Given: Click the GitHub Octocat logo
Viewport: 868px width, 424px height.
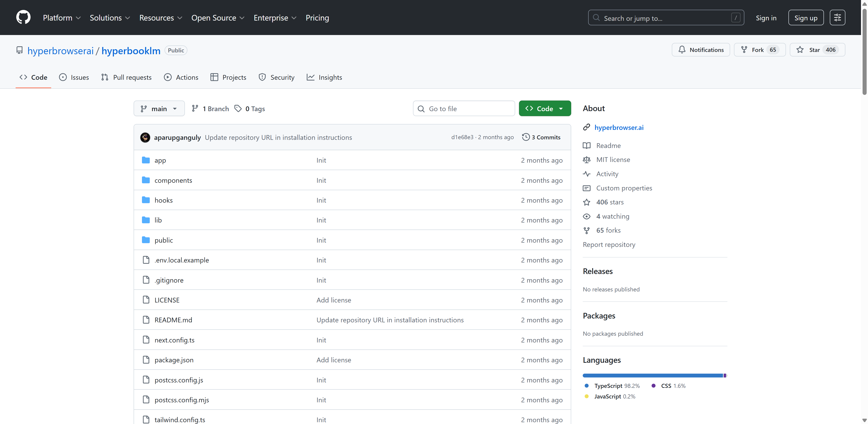Looking at the screenshot, I should point(23,18).
